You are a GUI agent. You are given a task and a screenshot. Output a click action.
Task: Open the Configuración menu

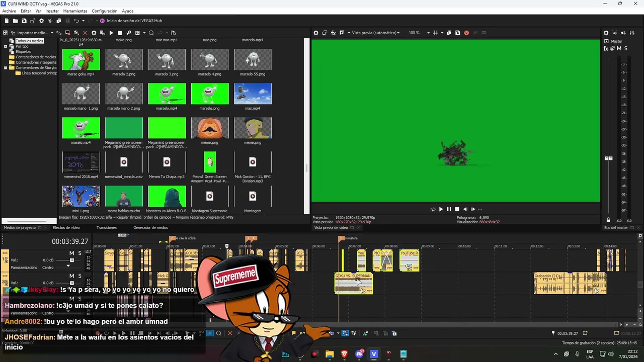(x=105, y=11)
